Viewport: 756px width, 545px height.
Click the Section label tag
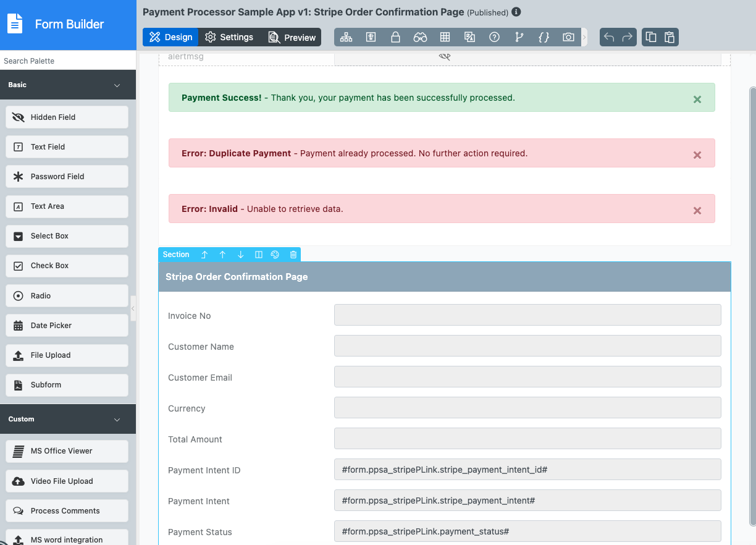coord(176,255)
